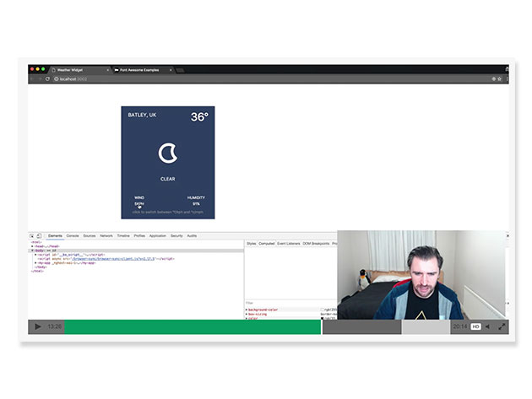The image size is (532, 399).
Task: Toggle HD quality on the video player
Action: coord(475,326)
